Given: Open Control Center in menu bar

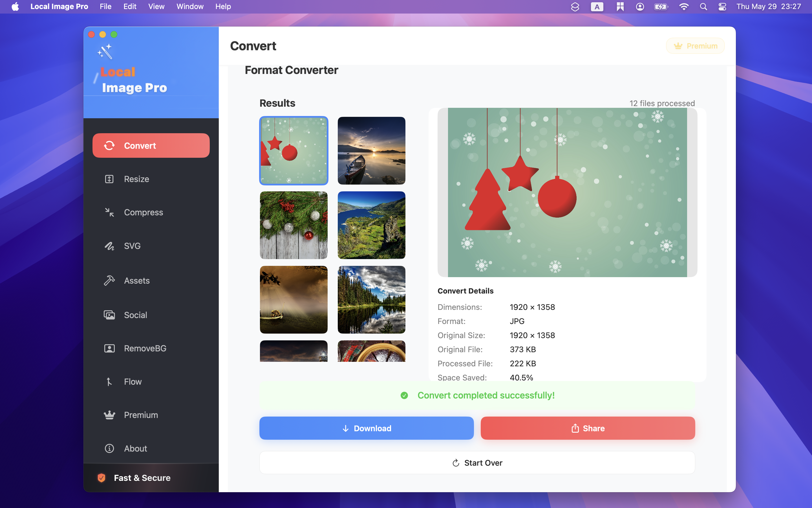Looking at the screenshot, I should (722, 6).
